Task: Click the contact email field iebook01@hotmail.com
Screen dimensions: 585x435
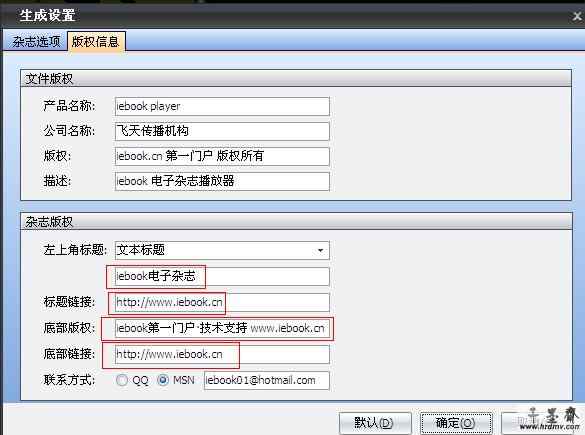Action: (x=267, y=381)
